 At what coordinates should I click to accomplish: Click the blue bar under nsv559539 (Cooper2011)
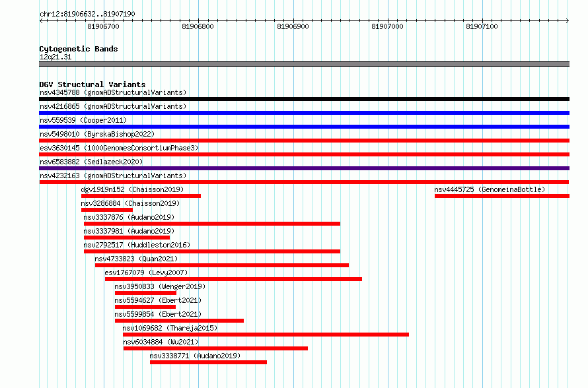[304, 127]
